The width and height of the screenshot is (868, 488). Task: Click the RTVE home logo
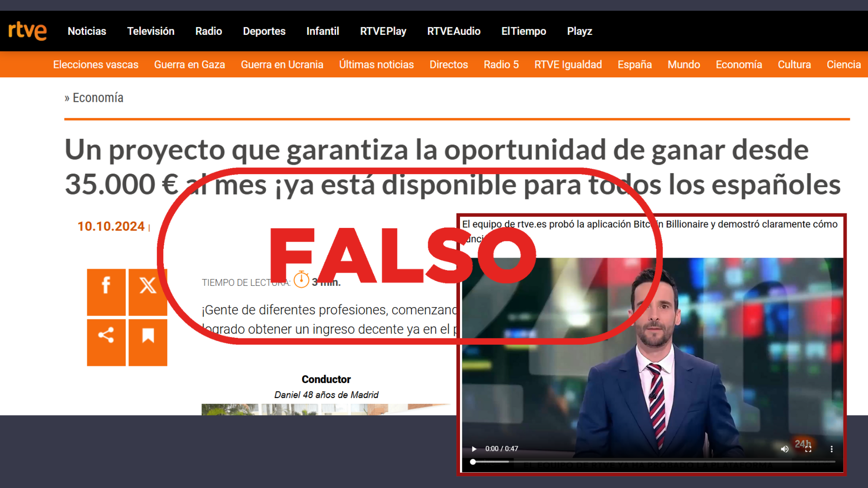pos(28,31)
